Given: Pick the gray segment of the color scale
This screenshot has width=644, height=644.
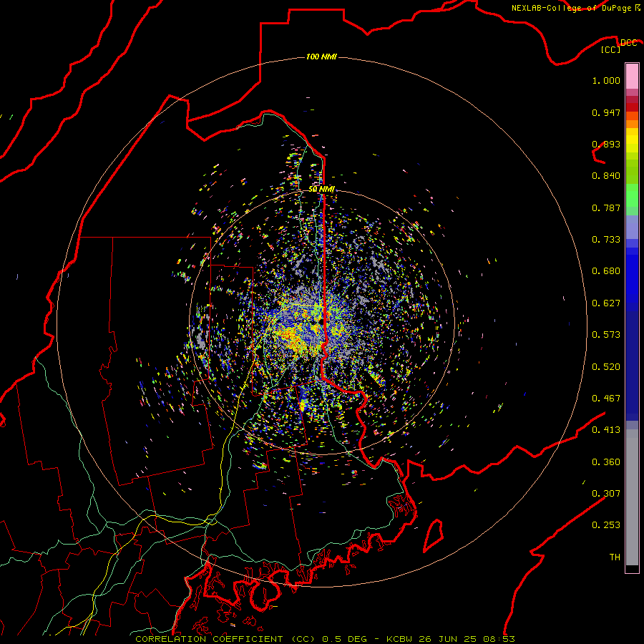Looking at the screenshot, I should click(x=632, y=497).
